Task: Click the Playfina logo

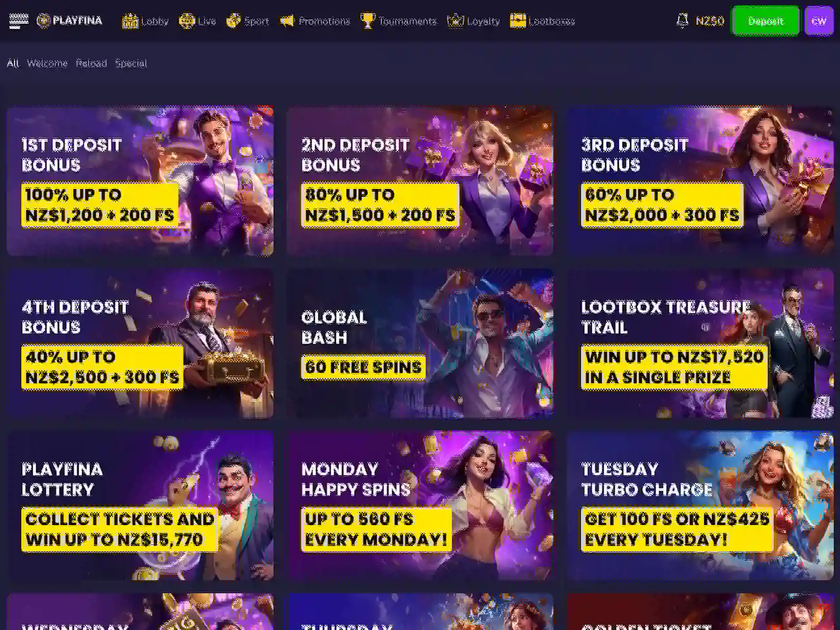Action: (70, 21)
